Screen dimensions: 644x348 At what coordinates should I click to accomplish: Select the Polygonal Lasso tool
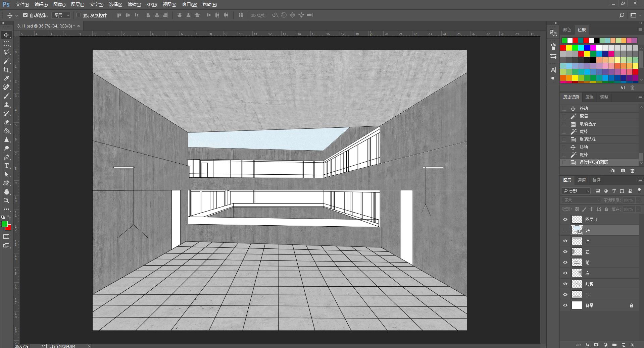pos(6,52)
